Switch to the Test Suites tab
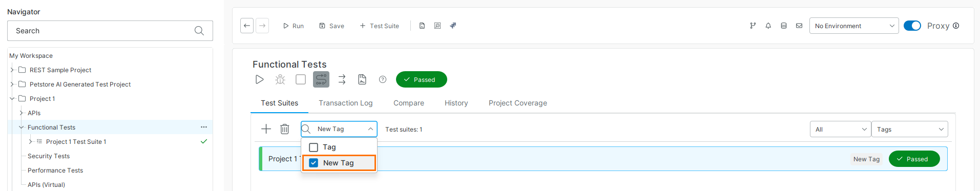This screenshot has height=191, width=980. pos(280,103)
